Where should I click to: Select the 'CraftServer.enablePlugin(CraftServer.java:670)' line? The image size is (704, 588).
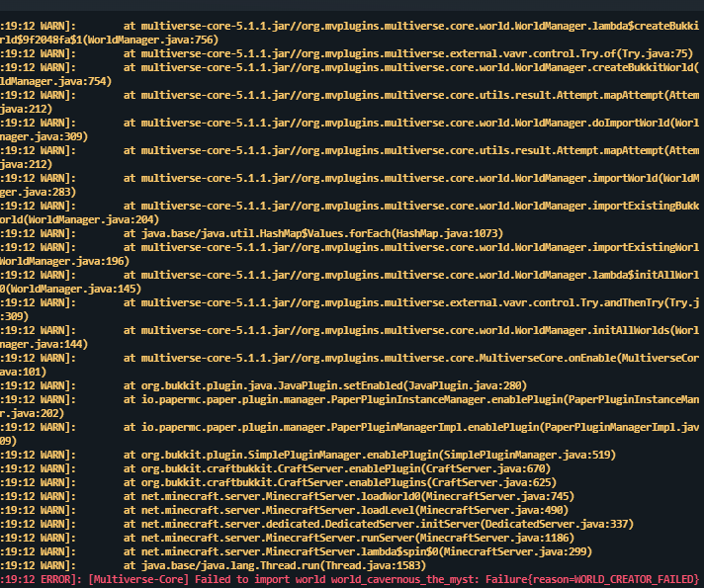click(275, 469)
